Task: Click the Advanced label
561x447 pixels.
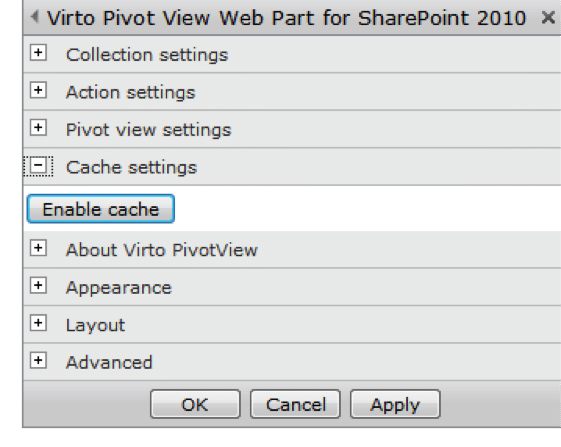Action: [109, 363]
